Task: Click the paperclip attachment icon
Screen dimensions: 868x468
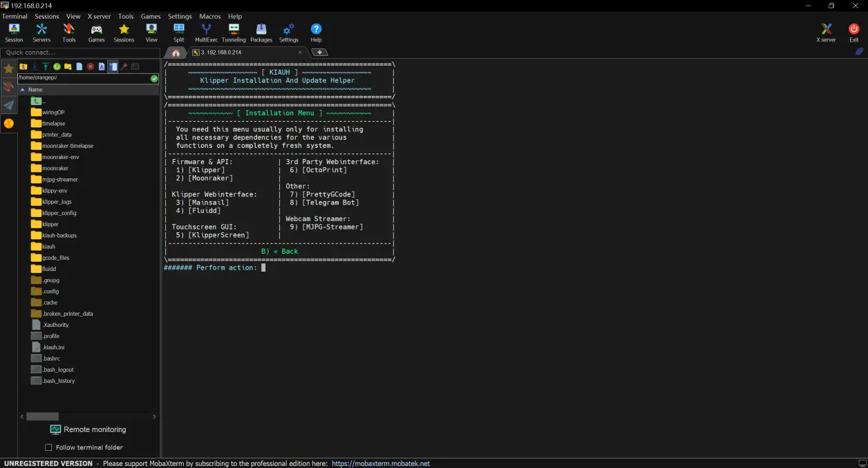Action: point(859,52)
